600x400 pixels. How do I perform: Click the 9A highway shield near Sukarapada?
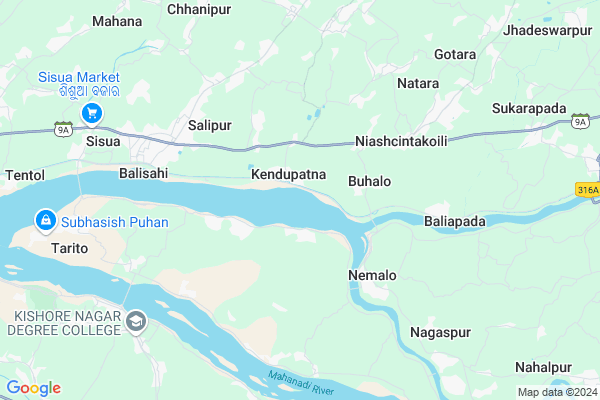580,121
